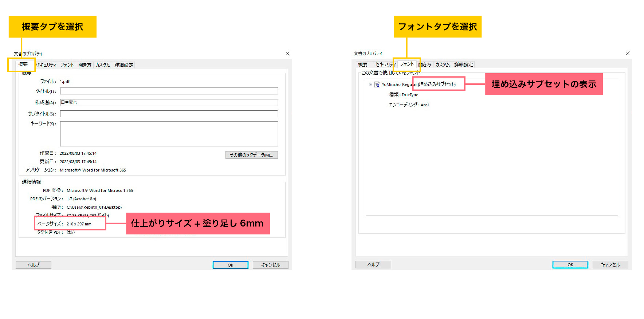Click PDF 変換 value text

[100, 190]
